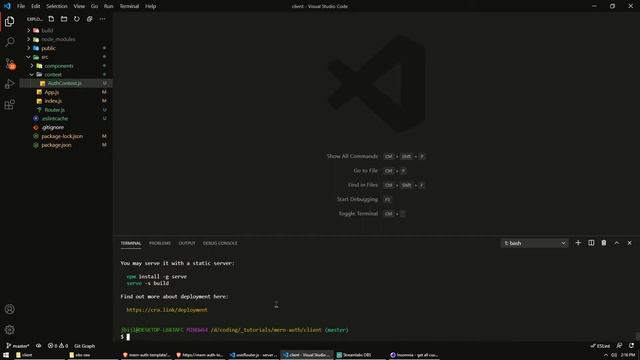
Task: Click the master branch status item
Action: (18, 346)
